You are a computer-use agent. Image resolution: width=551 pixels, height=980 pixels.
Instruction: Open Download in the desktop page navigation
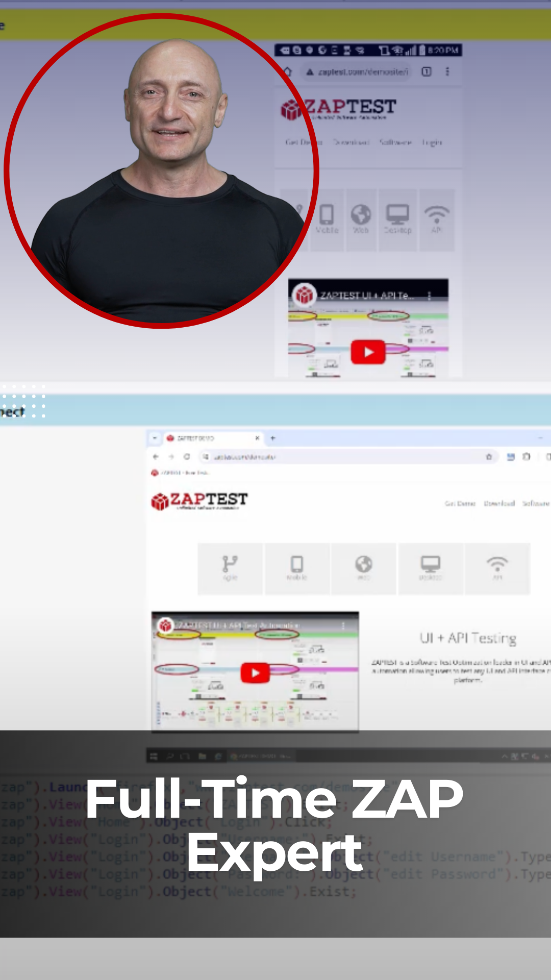point(499,503)
